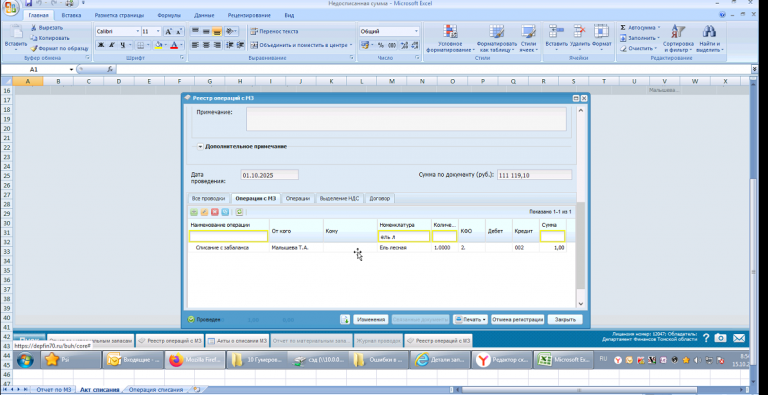
Task: Toggle italic (К) formatting
Action: (x=112, y=45)
